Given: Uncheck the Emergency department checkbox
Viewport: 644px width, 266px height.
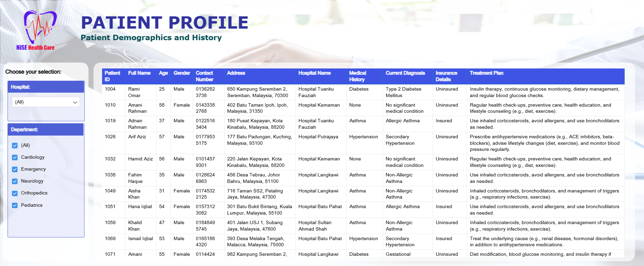Looking at the screenshot, I should 15,169.
